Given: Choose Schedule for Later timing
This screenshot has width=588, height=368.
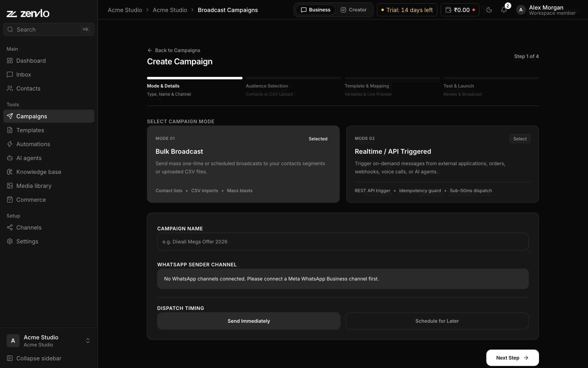Looking at the screenshot, I should (437, 321).
